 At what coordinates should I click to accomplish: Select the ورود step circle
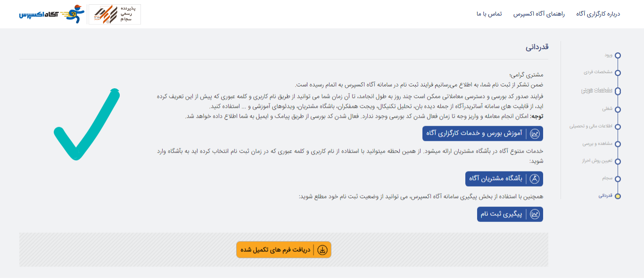pyautogui.click(x=618, y=55)
